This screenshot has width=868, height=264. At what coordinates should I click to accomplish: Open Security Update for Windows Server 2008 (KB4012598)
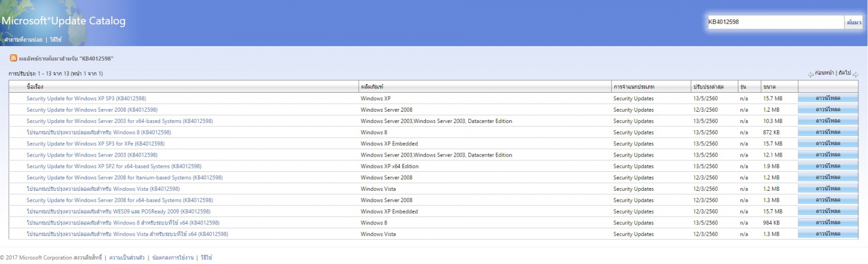click(x=92, y=110)
